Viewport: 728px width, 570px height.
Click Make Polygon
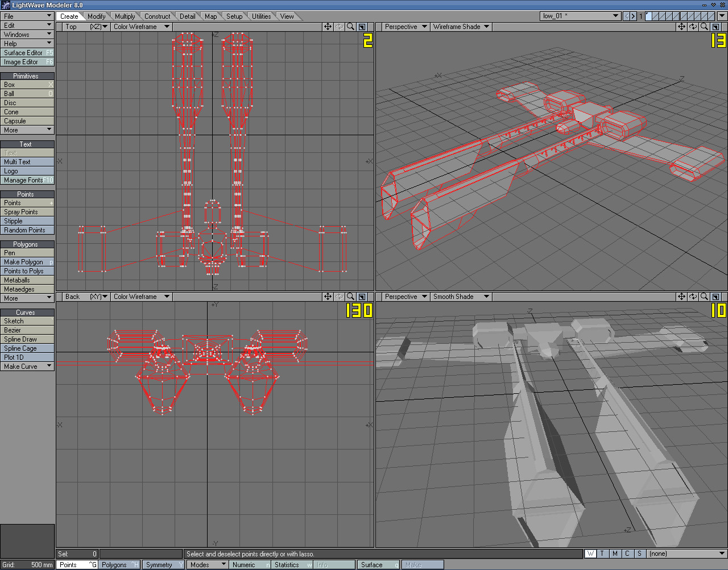pyautogui.click(x=27, y=262)
